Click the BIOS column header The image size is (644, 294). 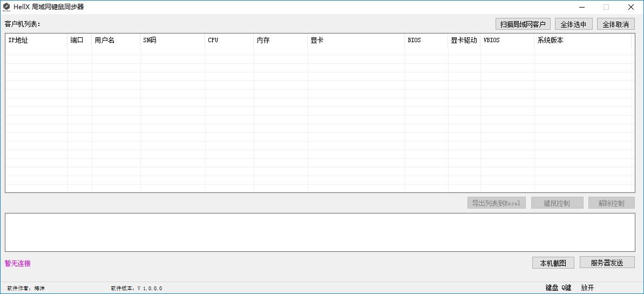[x=427, y=41]
